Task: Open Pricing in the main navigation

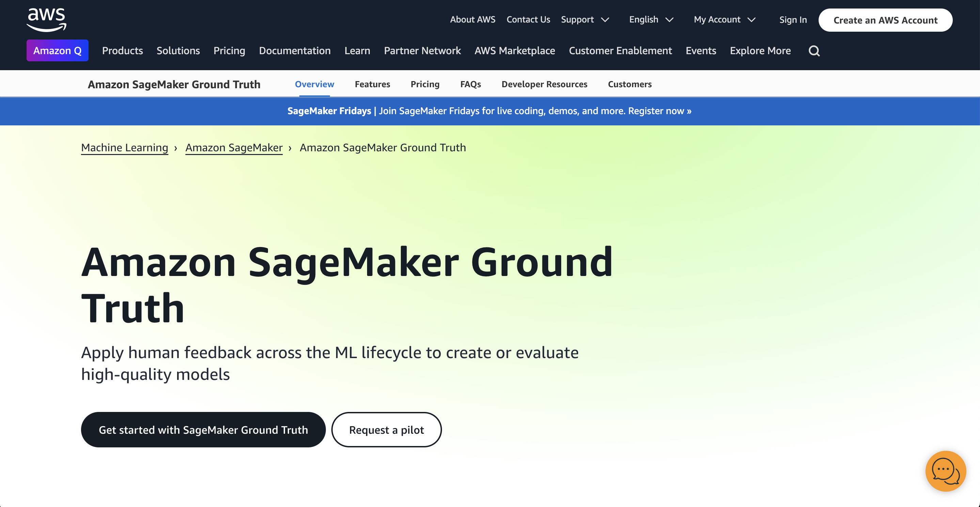Action: pos(230,51)
